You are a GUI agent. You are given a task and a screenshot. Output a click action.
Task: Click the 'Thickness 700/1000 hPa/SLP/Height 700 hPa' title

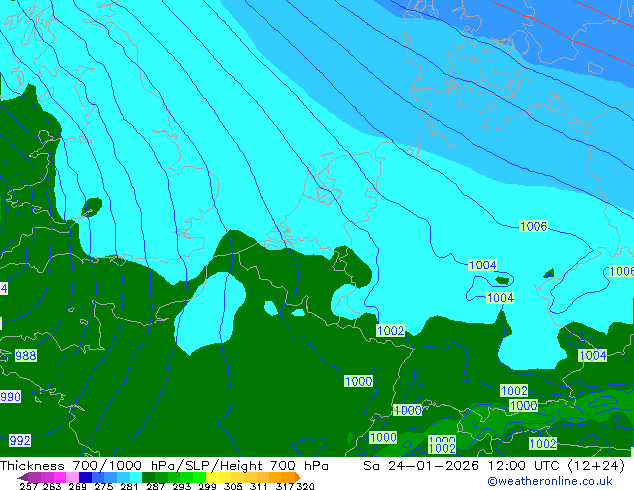pyautogui.click(x=164, y=466)
